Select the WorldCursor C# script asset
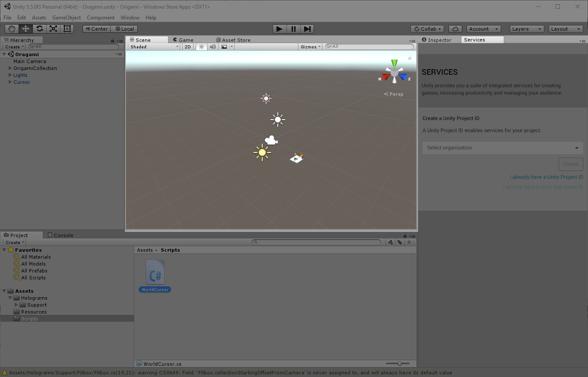This screenshot has height=377, width=588. (x=155, y=276)
